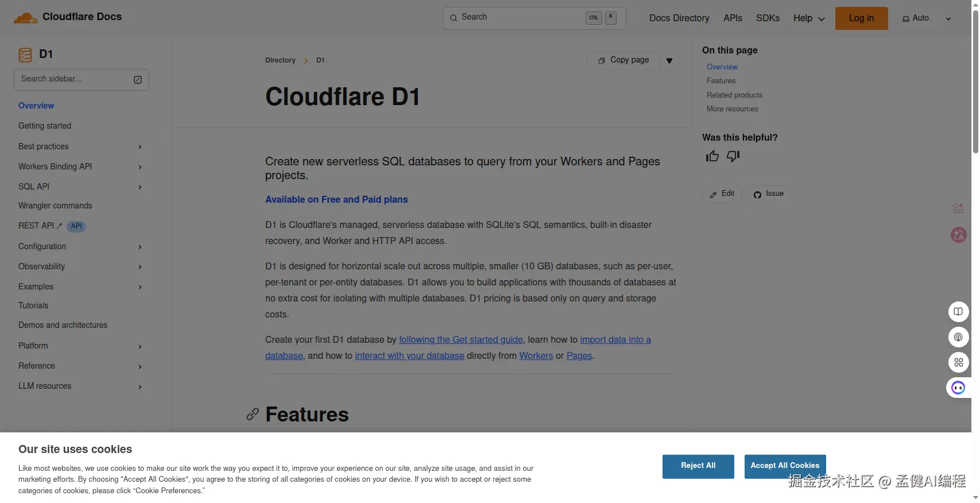This screenshot has width=980, height=503.
Task: Click the thumbs down icon
Action: click(733, 156)
